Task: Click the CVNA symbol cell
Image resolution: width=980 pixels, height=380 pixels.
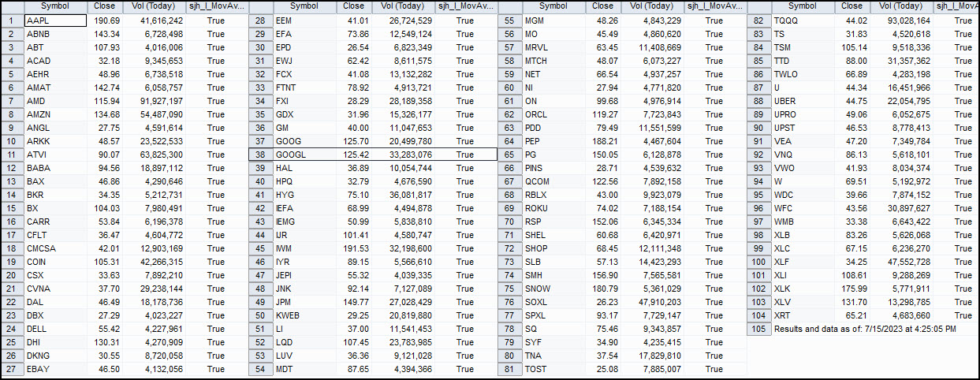Action: (56, 289)
